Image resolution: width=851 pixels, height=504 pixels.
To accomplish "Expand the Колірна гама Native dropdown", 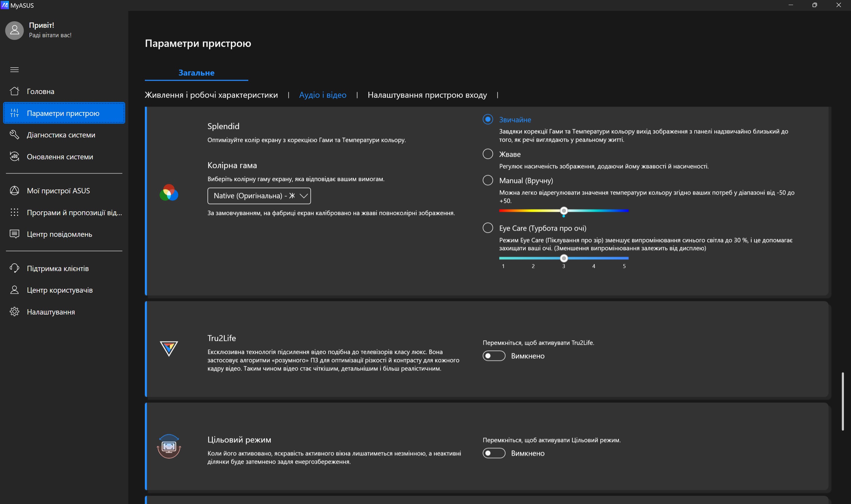I will (259, 196).
